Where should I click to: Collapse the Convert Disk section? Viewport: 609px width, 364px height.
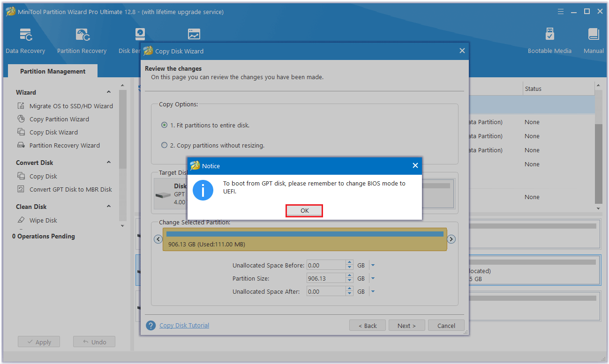109,163
